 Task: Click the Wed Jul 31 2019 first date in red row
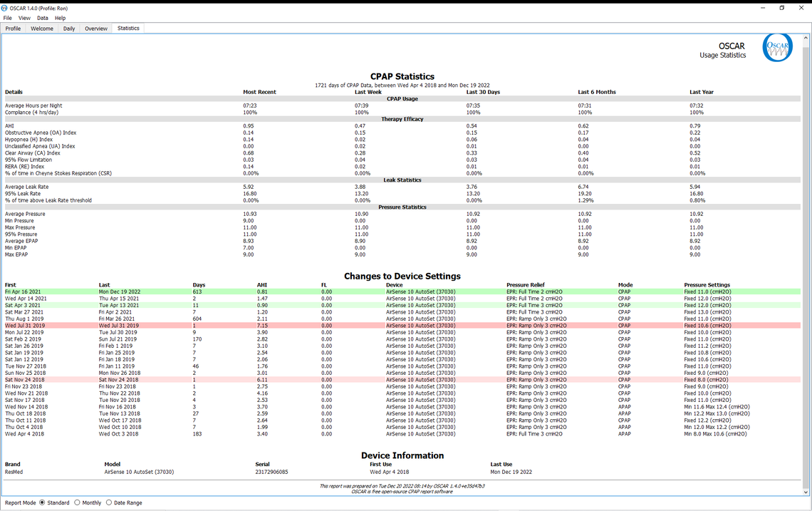point(25,326)
